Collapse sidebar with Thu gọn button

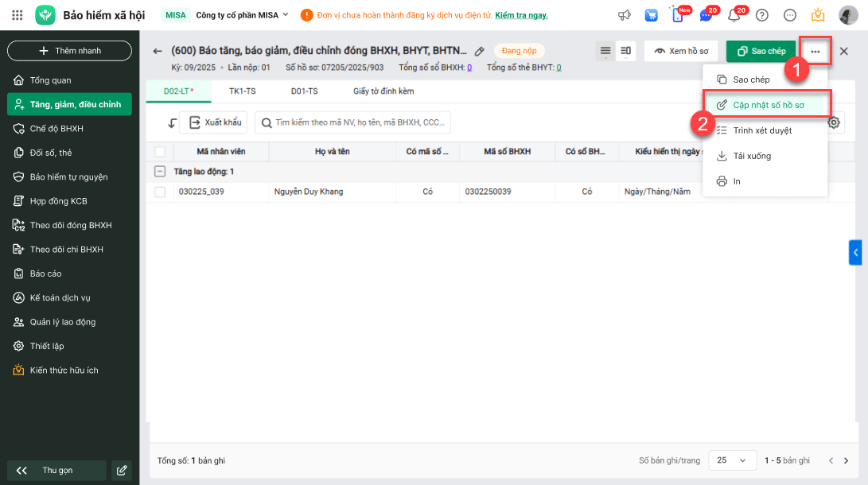[56, 471]
